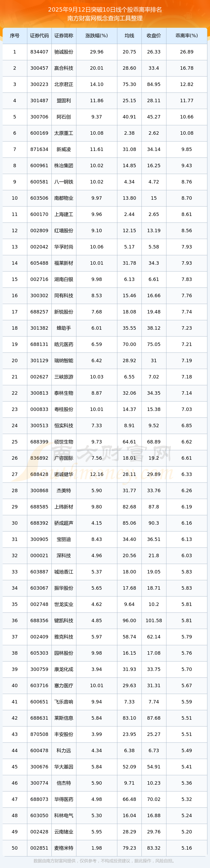Select stock name 盟固利

point(64,100)
